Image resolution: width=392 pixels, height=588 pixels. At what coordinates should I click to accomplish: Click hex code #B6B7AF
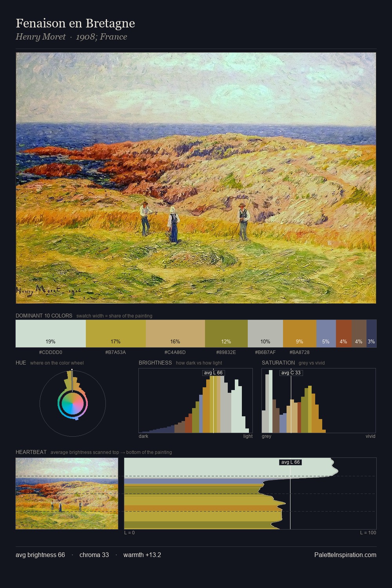point(265,352)
